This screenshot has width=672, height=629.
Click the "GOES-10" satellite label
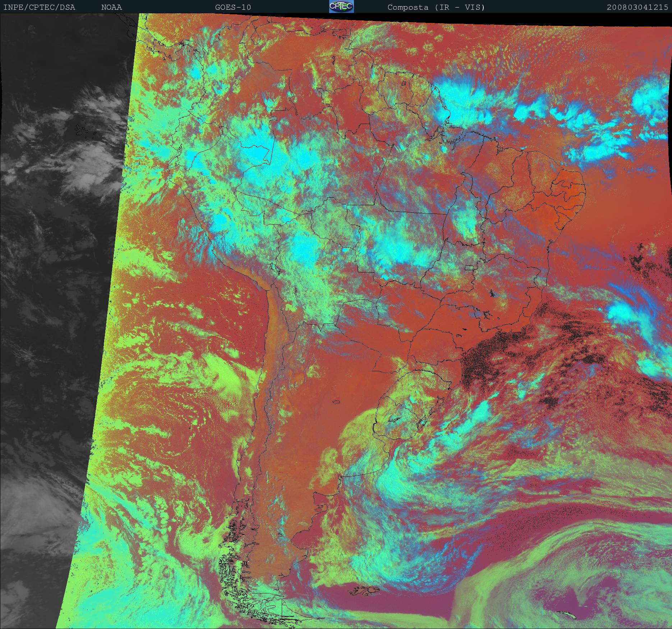click(233, 7)
